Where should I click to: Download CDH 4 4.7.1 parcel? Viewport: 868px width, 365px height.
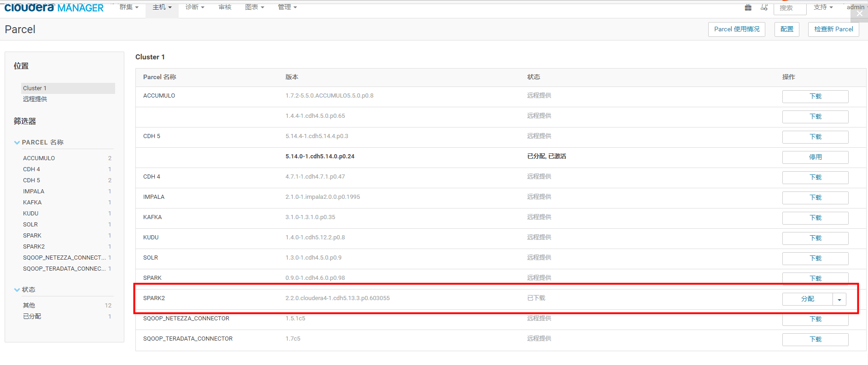[x=815, y=177]
